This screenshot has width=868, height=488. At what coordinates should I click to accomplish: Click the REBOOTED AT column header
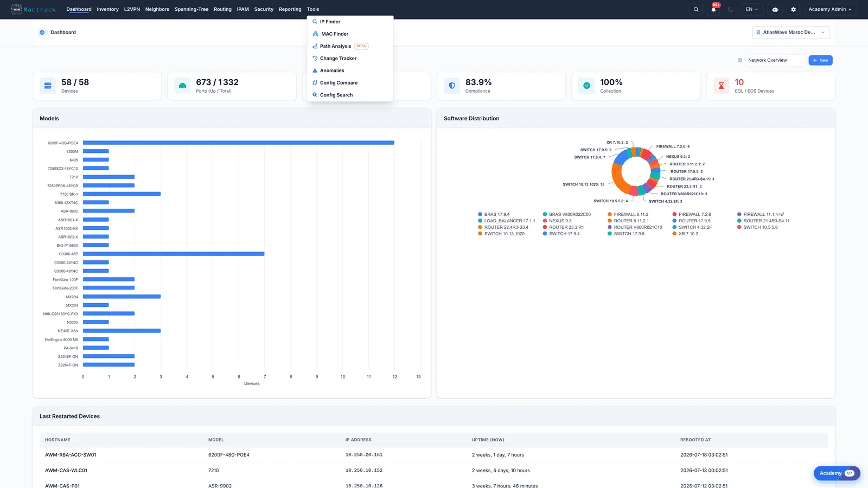(x=695, y=440)
